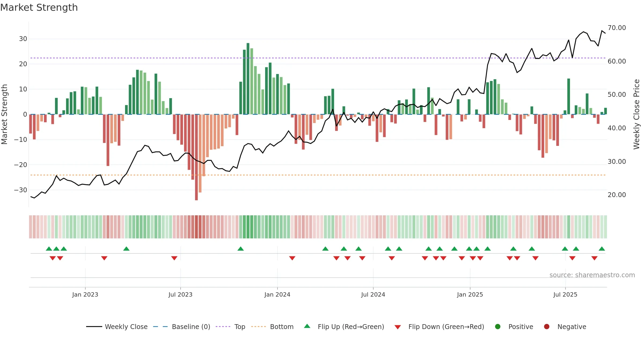Click the Jul 2025 axis label
The width and height of the screenshot is (644, 362).
(x=565, y=294)
